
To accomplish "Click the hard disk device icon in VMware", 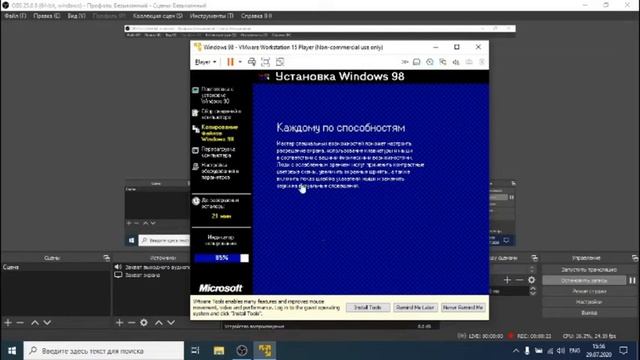I will (x=416, y=62).
